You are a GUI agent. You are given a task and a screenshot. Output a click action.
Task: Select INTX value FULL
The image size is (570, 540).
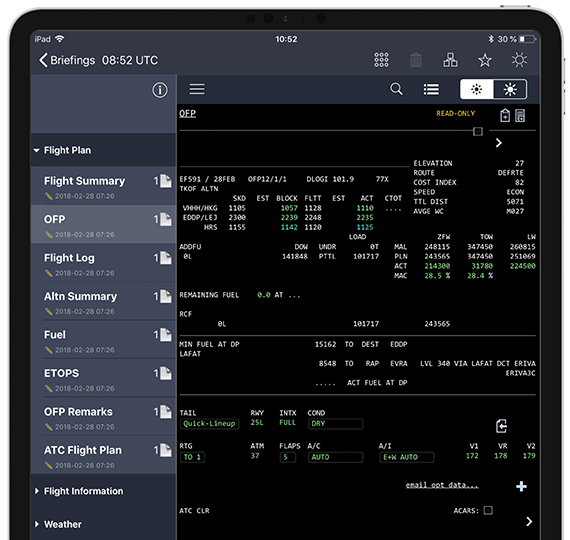(x=288, y=423)
